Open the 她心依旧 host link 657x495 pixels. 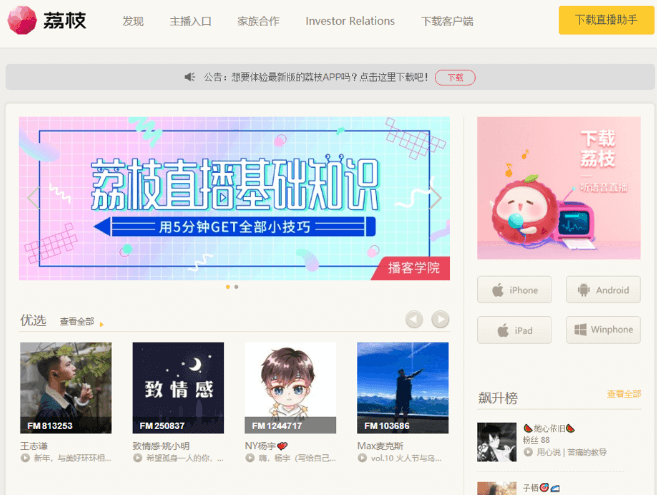click(549, 428)
